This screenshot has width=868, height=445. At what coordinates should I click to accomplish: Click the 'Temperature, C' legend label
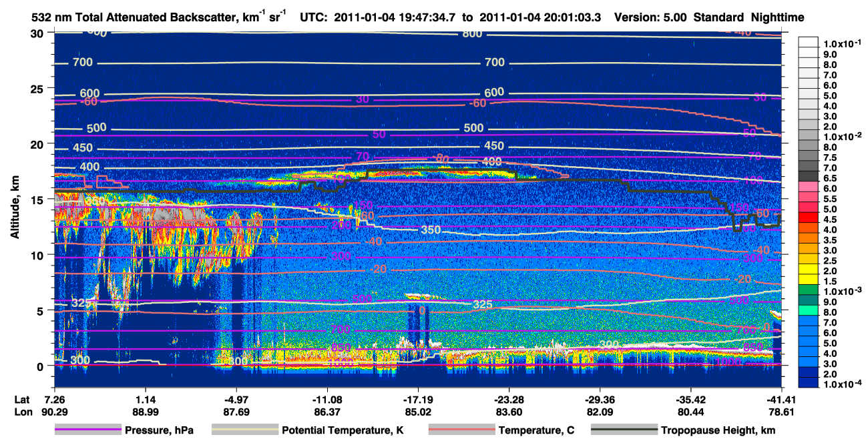[x=536, y=430]
